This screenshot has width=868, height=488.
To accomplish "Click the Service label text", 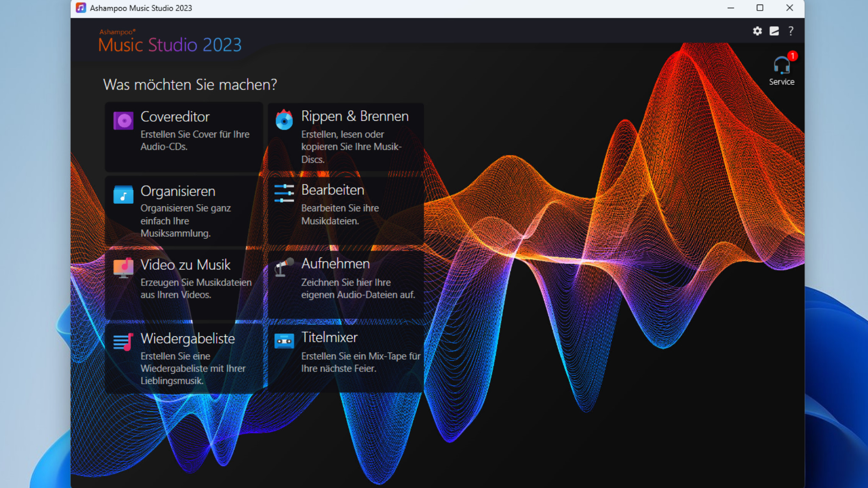I will (x=782, y=82).
